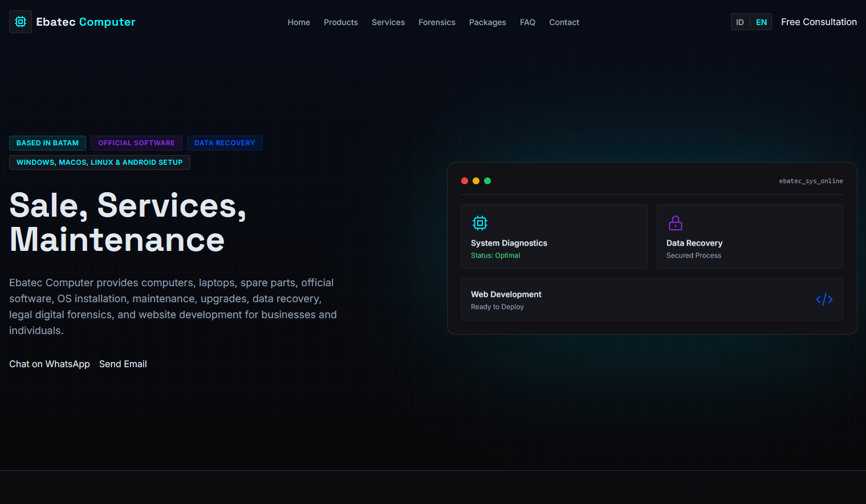Click the Windows, macOS, Linux & Android Setup badge
The image size is (866, 504).
click(x=100, y=162)
